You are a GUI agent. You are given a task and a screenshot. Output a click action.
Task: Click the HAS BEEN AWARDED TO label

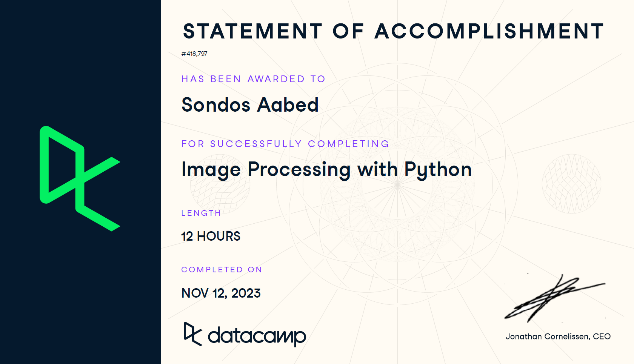(x=253, y=79)
